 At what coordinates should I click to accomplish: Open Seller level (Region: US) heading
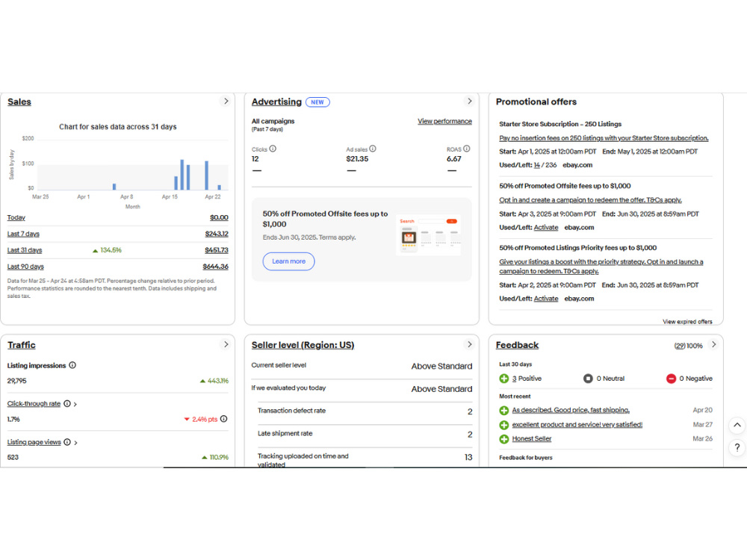(x=303, y=345)
